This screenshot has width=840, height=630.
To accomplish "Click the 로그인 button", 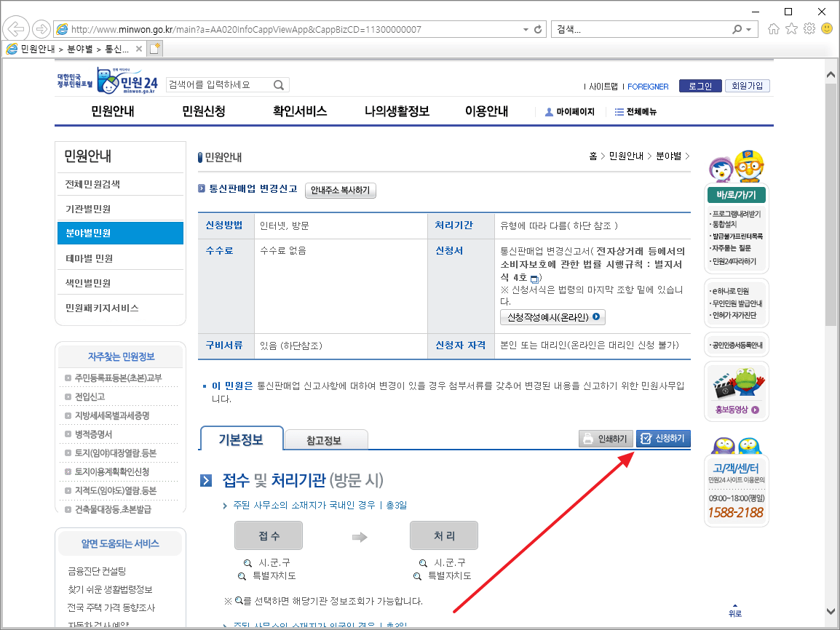I will point(700,86).
